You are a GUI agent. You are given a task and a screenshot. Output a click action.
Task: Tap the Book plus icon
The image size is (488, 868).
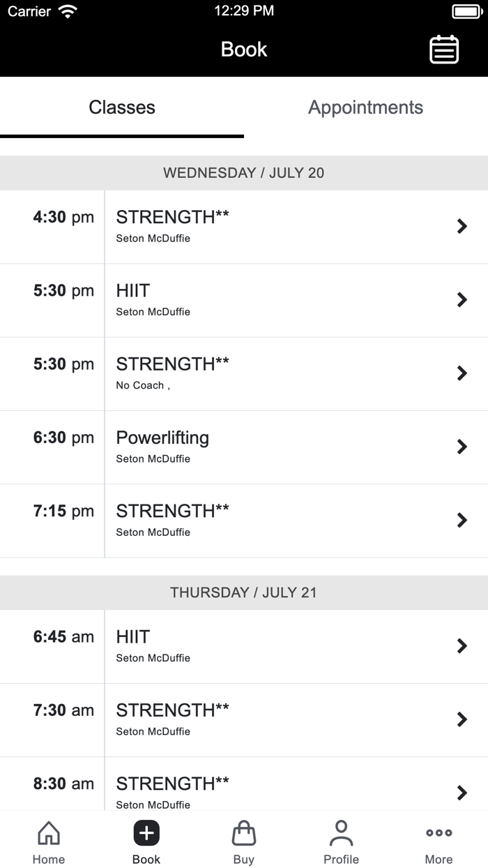[146, 832]
